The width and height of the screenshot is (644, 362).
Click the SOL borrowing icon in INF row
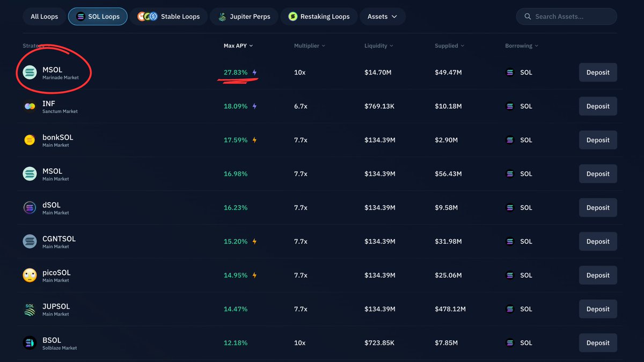(x=510, y=106)
